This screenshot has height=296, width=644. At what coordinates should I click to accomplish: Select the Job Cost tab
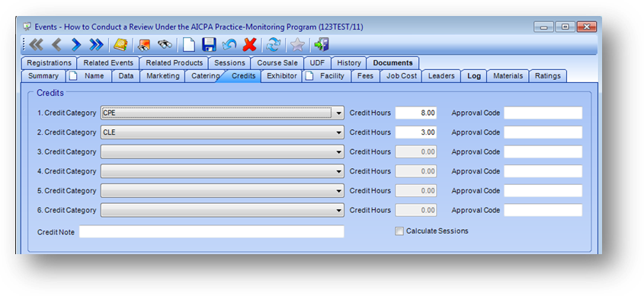[402, 76]
